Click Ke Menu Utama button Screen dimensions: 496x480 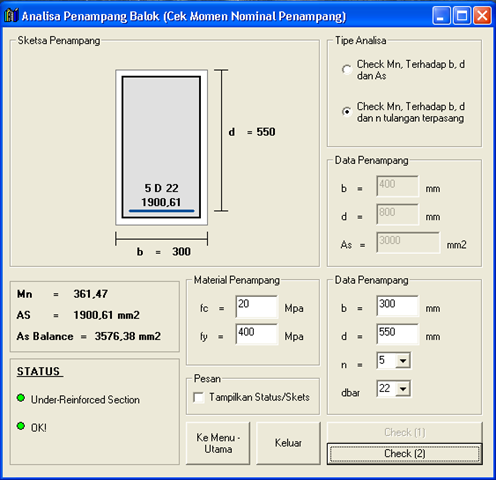click(x=218, y=443)
